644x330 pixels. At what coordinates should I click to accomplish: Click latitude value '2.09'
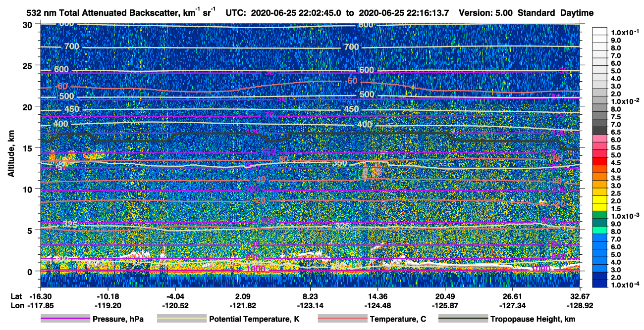[242, 296]
